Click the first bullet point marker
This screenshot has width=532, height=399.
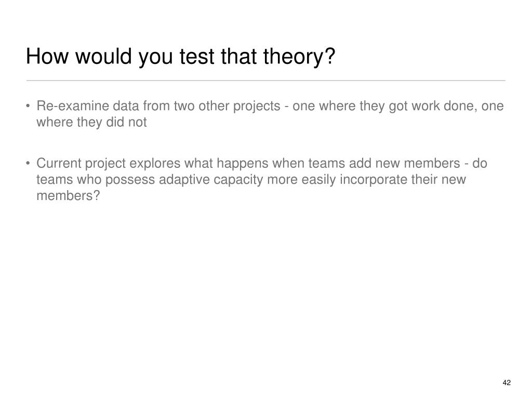[28, 106]
